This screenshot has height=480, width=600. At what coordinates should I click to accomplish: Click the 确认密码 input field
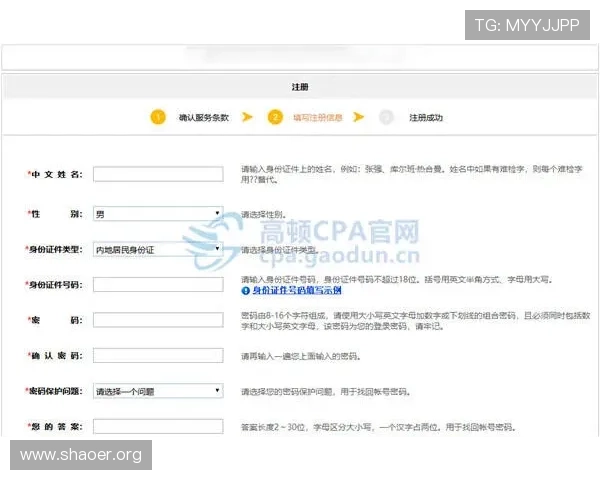pyautogui.click(x=158, y=355)
